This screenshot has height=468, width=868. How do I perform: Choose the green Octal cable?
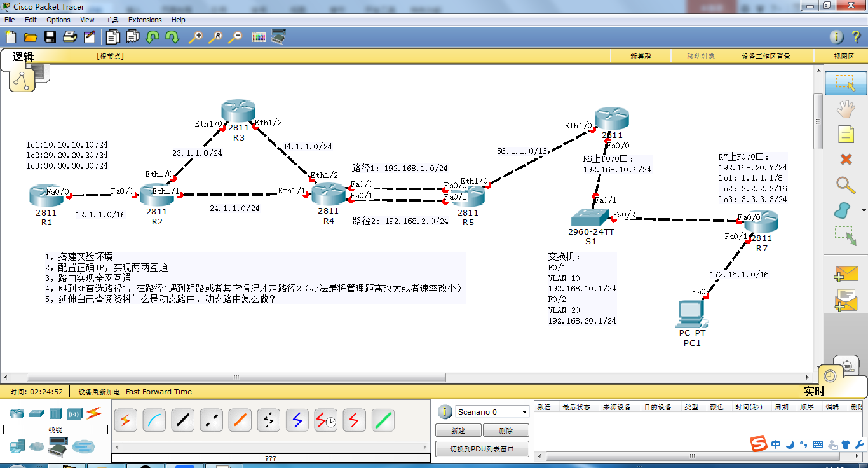click(383, 420)
